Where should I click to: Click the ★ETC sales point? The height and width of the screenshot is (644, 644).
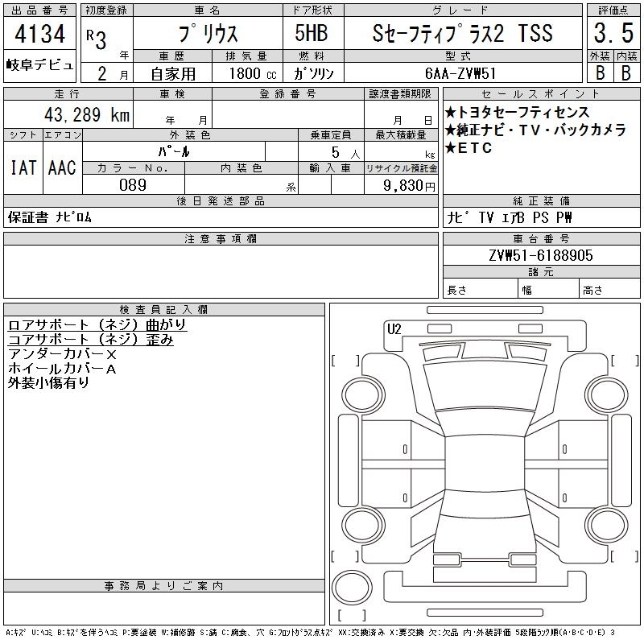click(469, 147)
